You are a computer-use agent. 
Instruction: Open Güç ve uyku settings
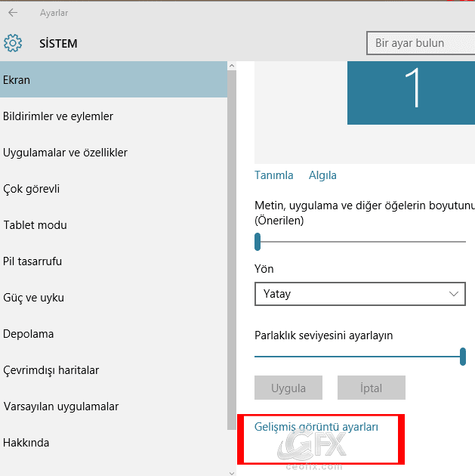tap(113, 298)
